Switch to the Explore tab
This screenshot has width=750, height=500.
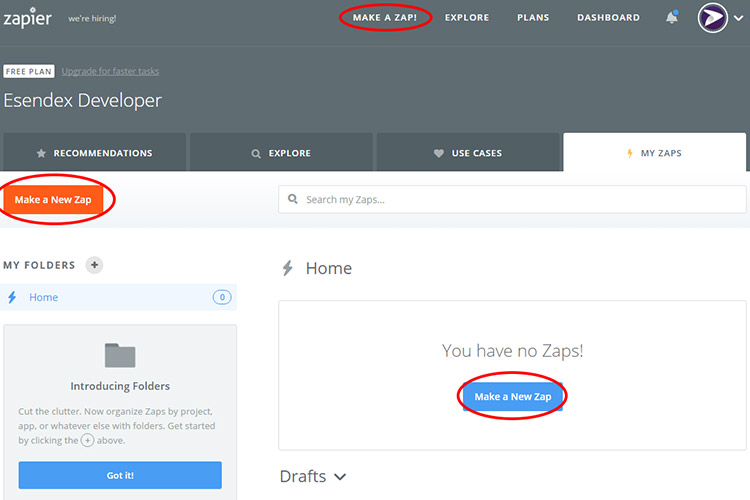pyautogui.click(x=281, y=153)
